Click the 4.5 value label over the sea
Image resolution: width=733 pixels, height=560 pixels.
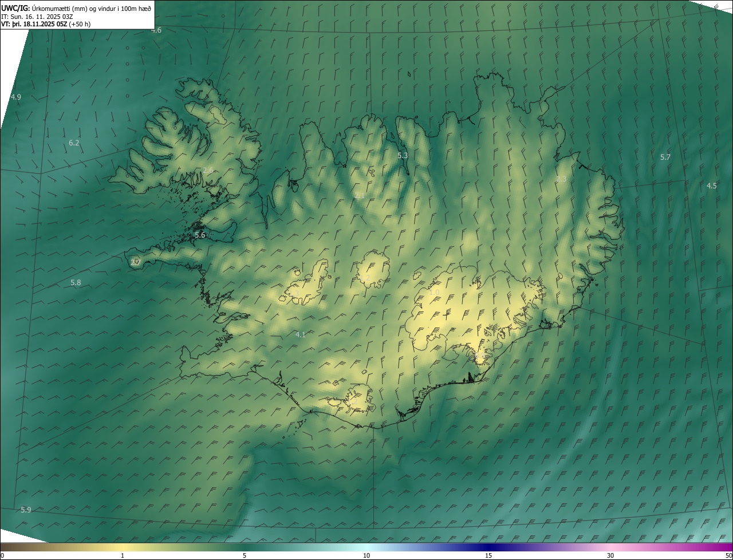(711, 186)
